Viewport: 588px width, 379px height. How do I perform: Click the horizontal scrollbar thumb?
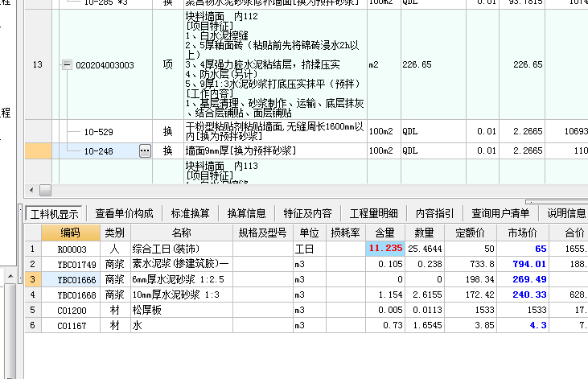point(45,190)
